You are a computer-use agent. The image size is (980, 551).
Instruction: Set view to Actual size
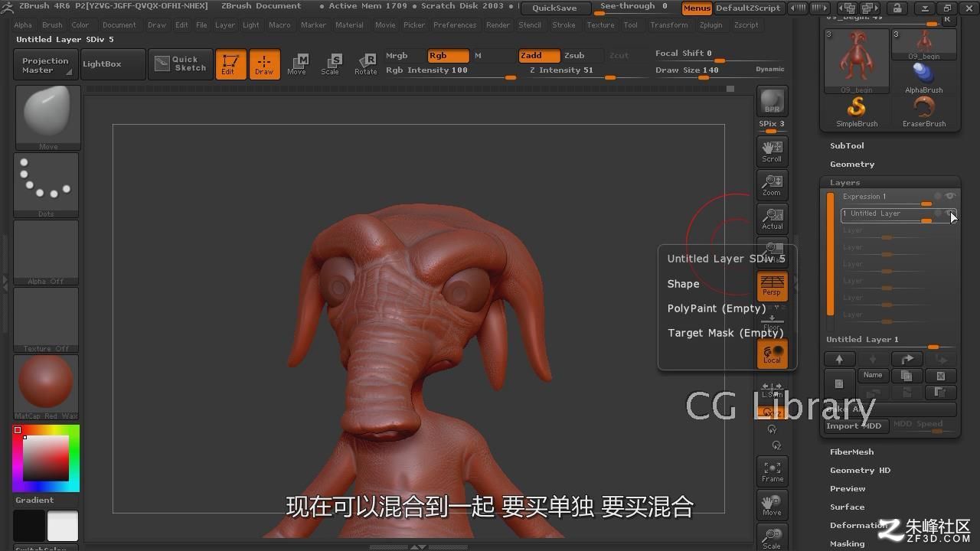point(772,218)
